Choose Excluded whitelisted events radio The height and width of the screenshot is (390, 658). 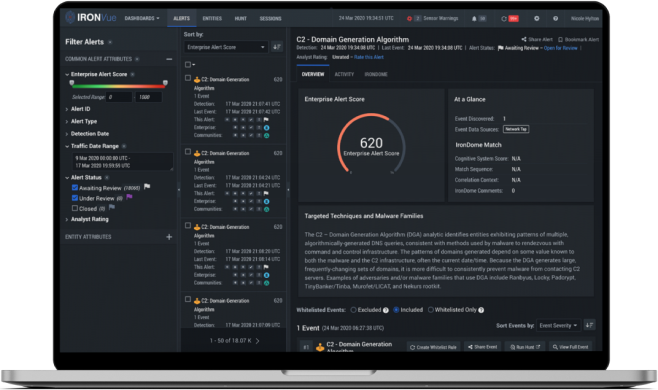(353, 310)
